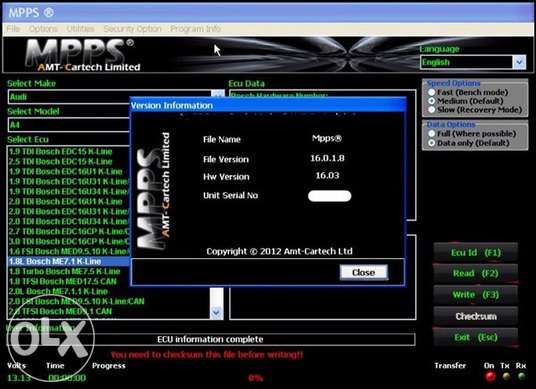The width and height of the screenshot is (536, 389).
Task: Close the Version Information dialog
Action: pyautogui.click(x=364, y=272)
